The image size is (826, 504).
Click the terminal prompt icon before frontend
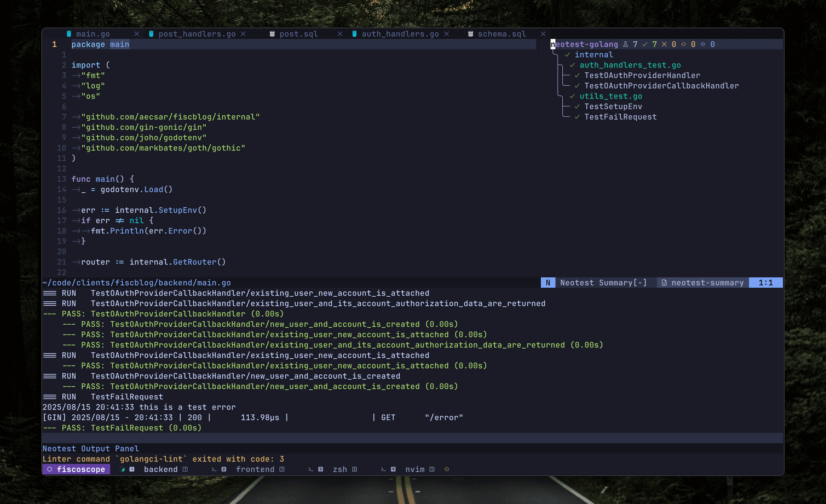pyautogui.click(x=214, y=469)
